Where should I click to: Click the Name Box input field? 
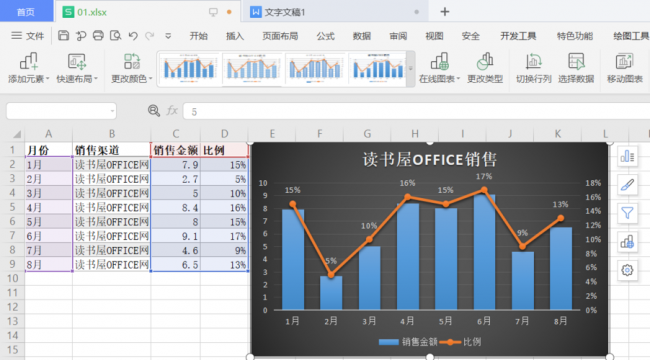[x=58, y=111]
